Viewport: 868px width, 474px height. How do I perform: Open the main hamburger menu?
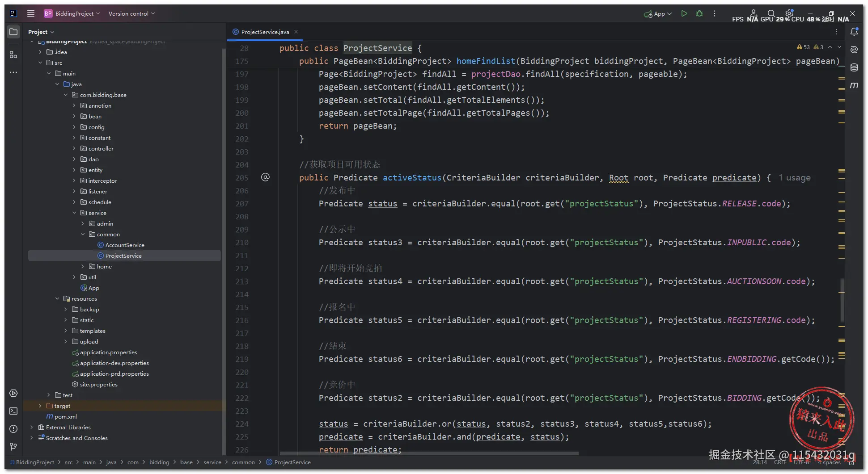tap(30, 13)
